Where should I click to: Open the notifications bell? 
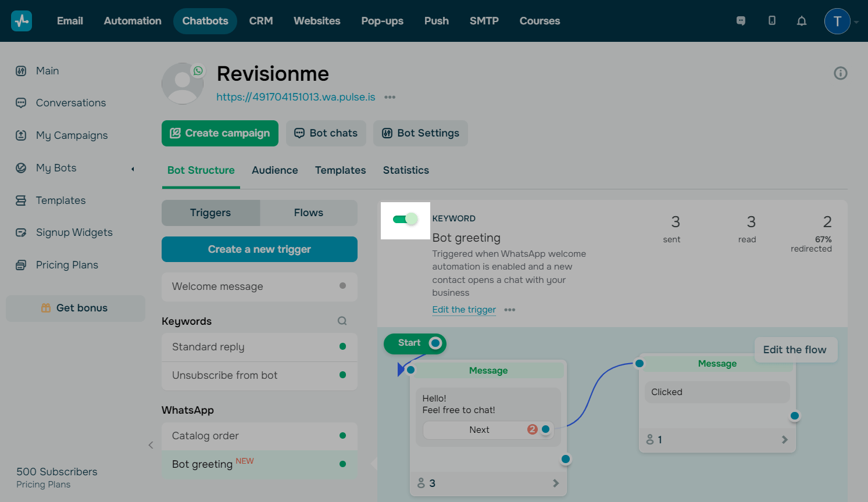click(x=801, y=21)
